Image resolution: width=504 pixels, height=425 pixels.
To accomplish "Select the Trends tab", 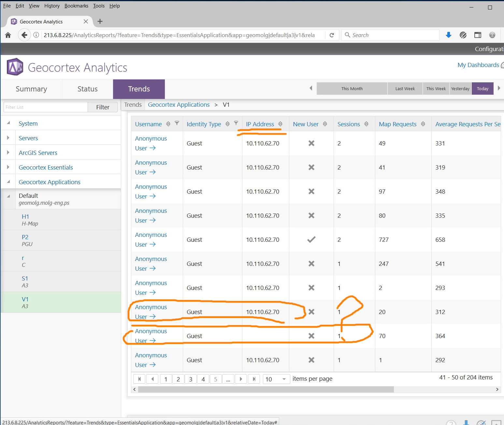I will point(139,89).
